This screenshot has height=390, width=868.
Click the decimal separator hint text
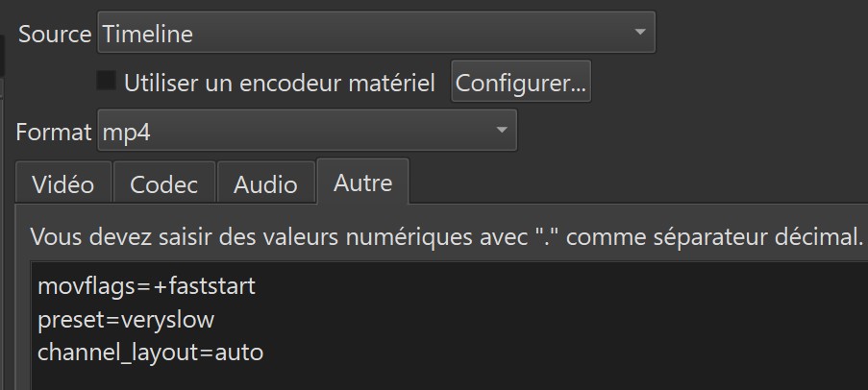tap(446, 236)
